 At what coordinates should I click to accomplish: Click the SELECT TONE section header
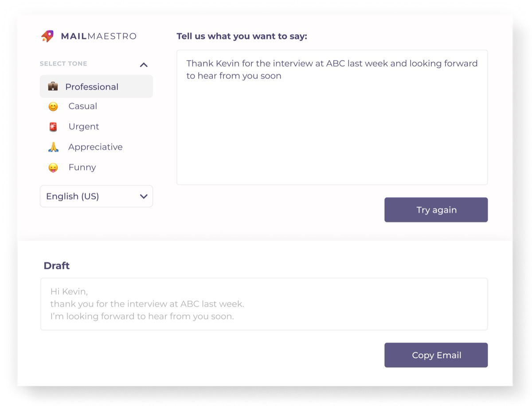pos(63,64)
